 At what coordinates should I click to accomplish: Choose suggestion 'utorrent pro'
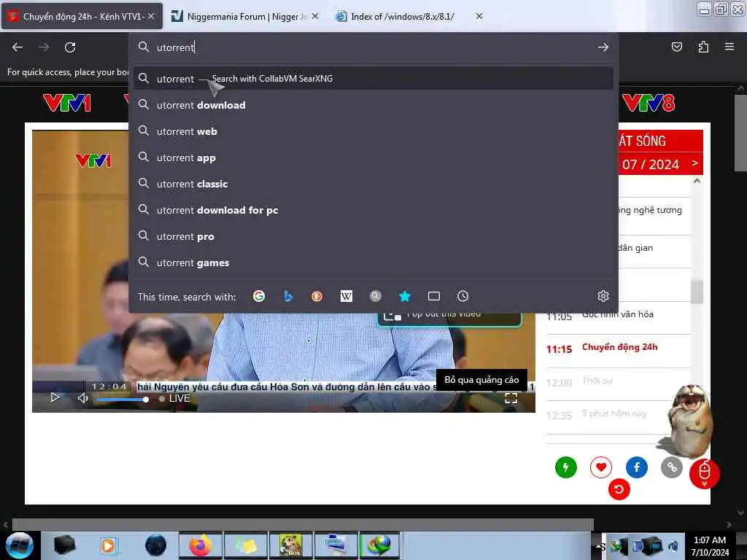point(373,236)
